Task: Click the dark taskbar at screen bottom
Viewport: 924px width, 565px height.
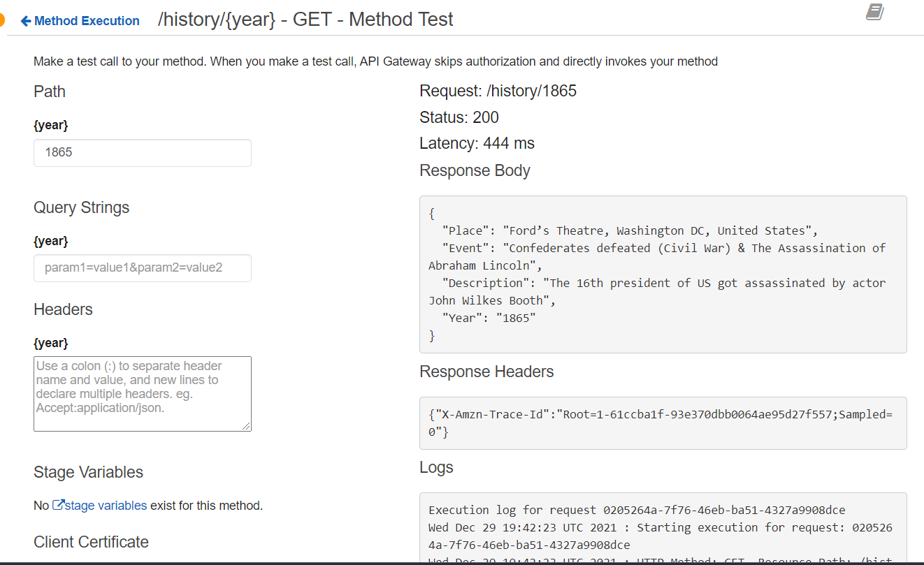Action: (x=462, y=563)
